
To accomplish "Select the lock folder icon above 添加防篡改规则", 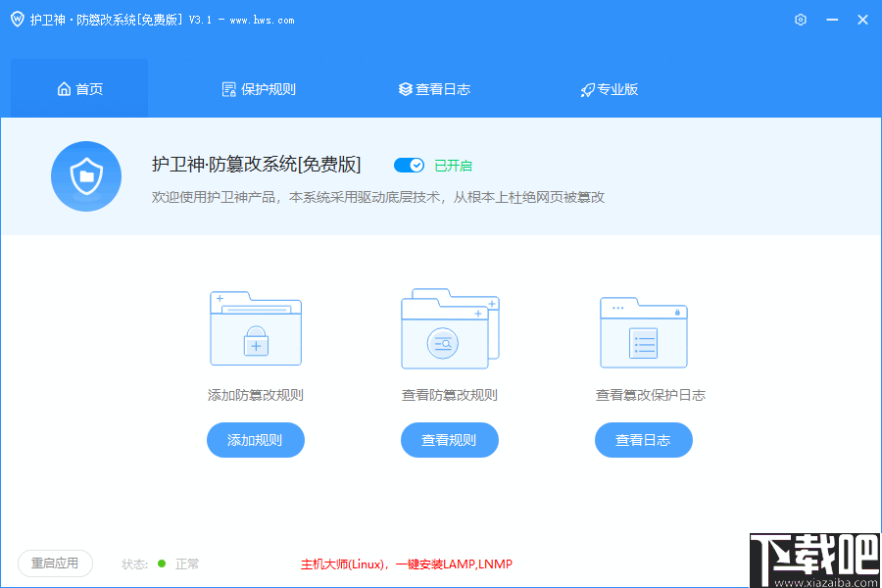I will [255, 331].
